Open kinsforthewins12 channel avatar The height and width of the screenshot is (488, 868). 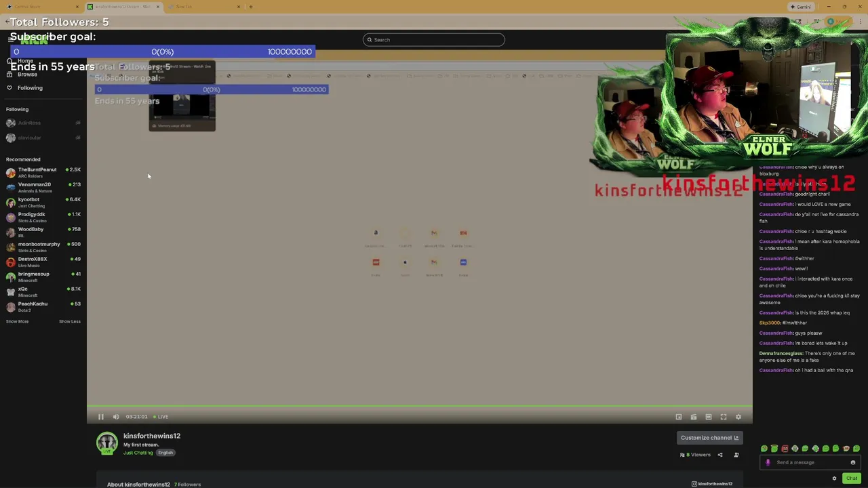pyautogui.click(x=106, y=443)
